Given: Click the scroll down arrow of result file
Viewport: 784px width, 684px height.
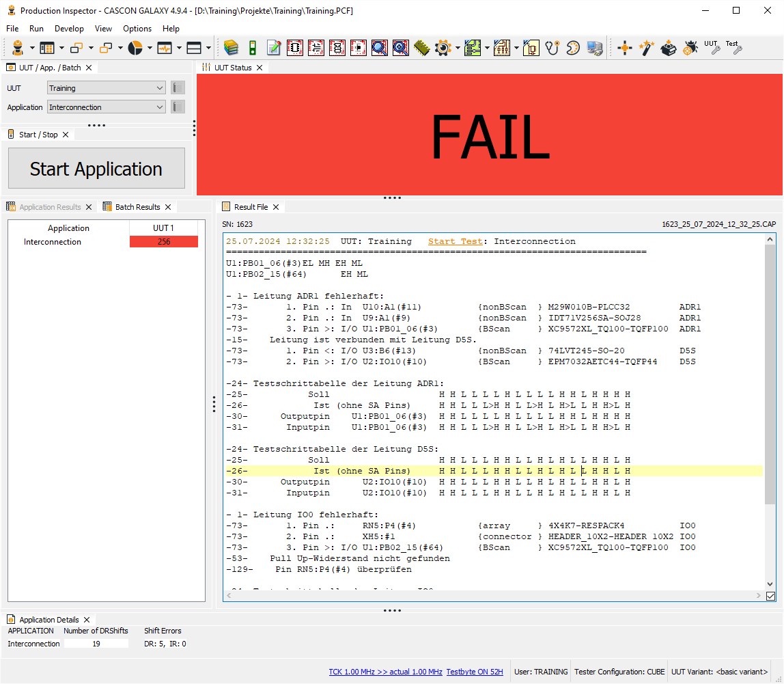Looking at the screenshot, I should coord(770,584).
